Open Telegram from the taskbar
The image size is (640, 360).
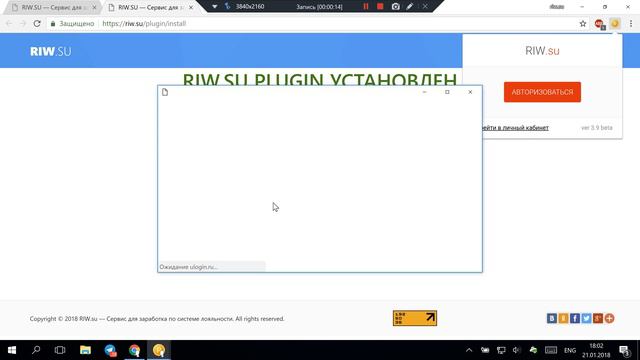coord(110,350)
